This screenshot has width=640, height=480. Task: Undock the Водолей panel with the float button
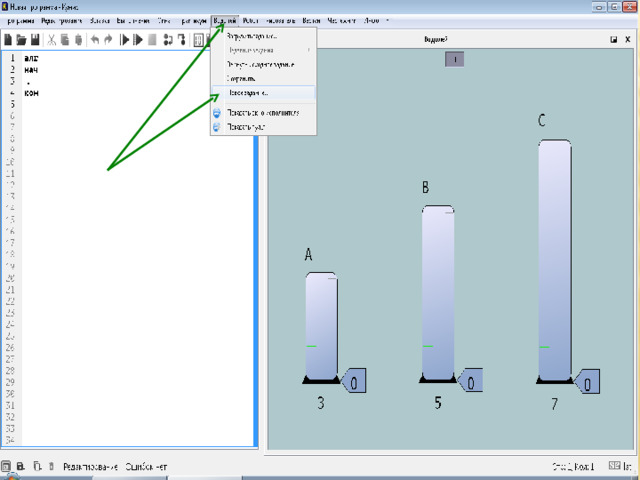coord(614,40)
